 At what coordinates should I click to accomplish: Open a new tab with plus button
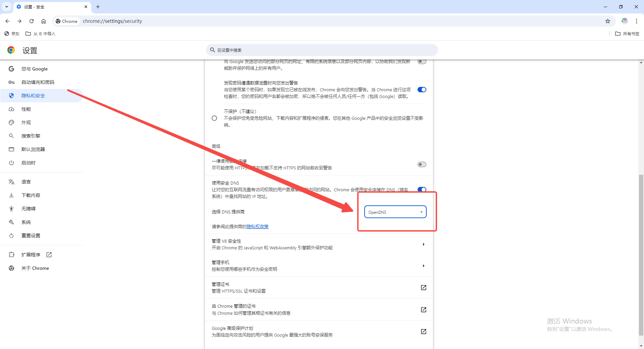point(98,7)
